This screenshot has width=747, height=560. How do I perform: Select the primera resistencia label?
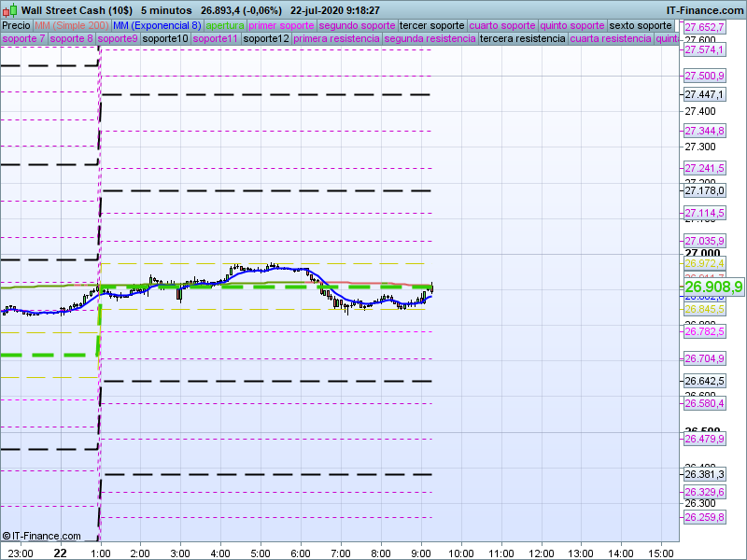pyautogui.click(x=336, y=39)
